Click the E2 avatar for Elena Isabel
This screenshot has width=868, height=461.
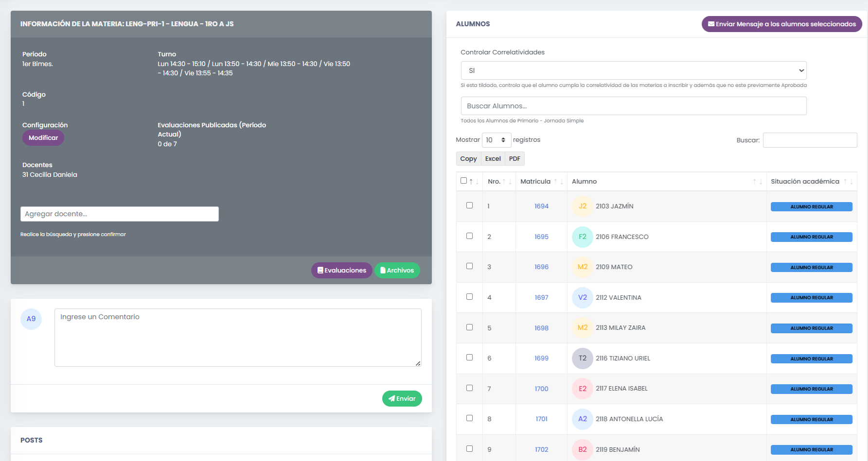point(582,389)
